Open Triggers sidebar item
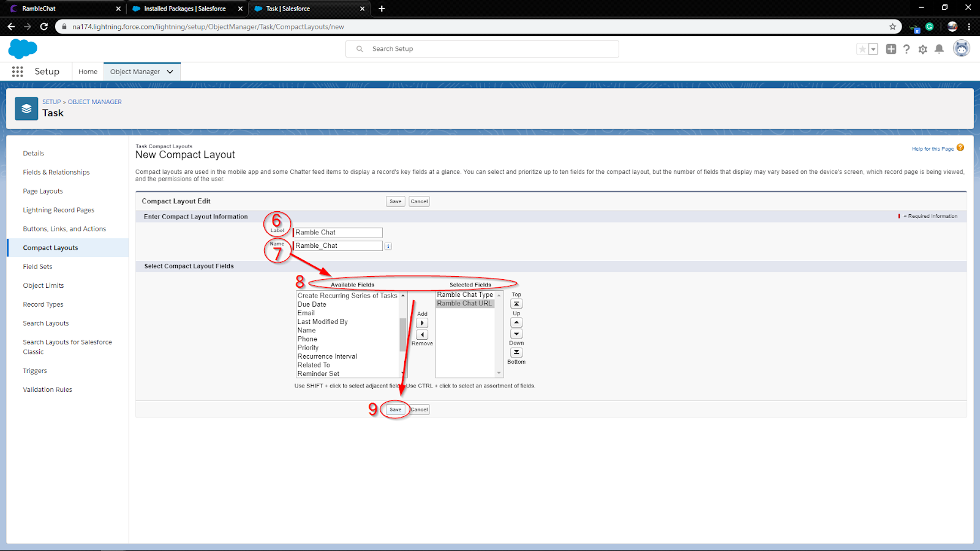The image size is (980, 551). click(35, 371)
